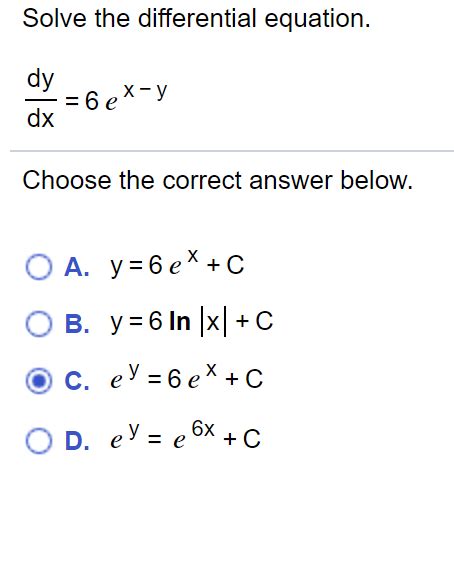Choose answer text y = 6e^x + C
The image size is (454, 588).
(x=177, y=263)
